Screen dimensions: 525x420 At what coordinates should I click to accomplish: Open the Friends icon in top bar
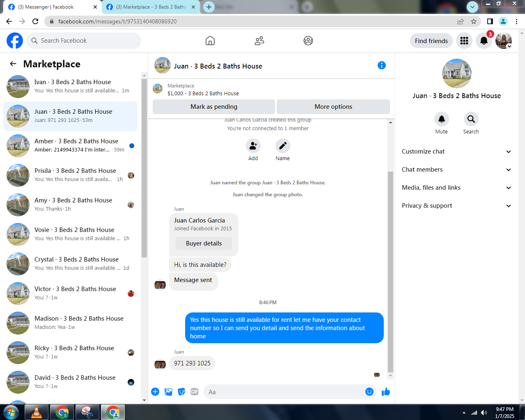259,41
